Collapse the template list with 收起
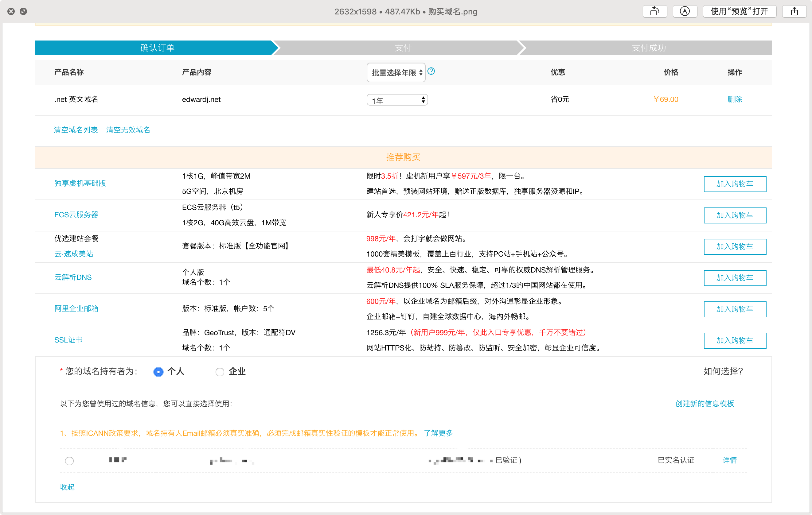This screenshot has width=812, height=515. [x=68, y=487]
